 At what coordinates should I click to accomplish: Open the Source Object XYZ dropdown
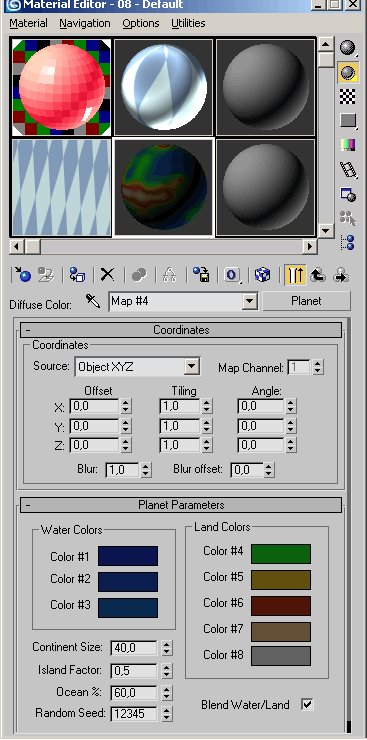191,367
